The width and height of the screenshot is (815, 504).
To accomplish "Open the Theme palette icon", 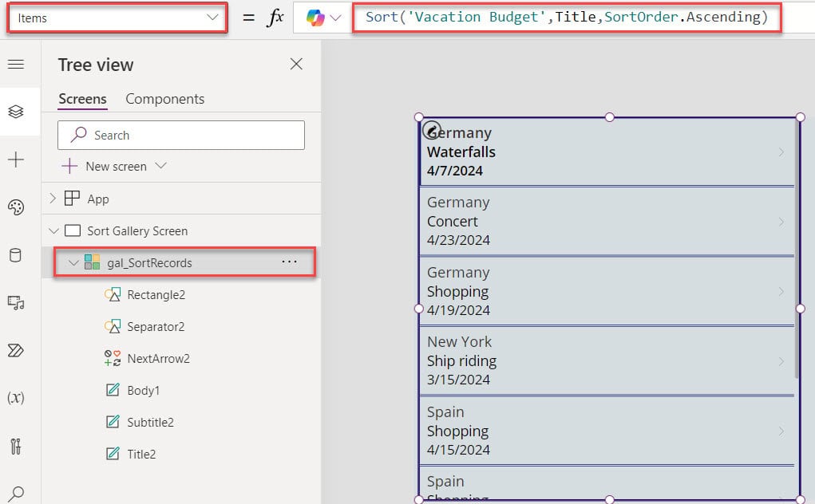I will point(16,207).
